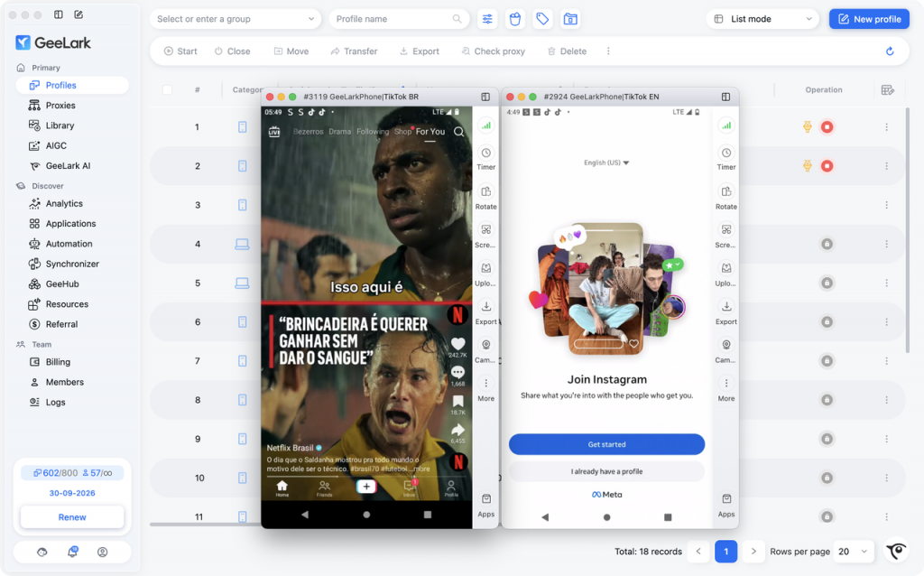Expand the List mode dropdown
The image size is (924, 576).
tap(762, 19)
